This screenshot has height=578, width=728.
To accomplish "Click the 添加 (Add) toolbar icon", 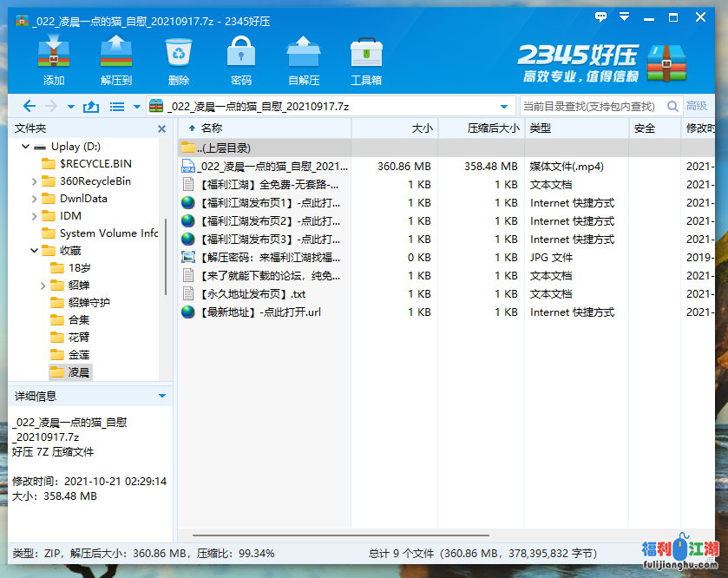I will pyautogui.click(x=54, y=54).
